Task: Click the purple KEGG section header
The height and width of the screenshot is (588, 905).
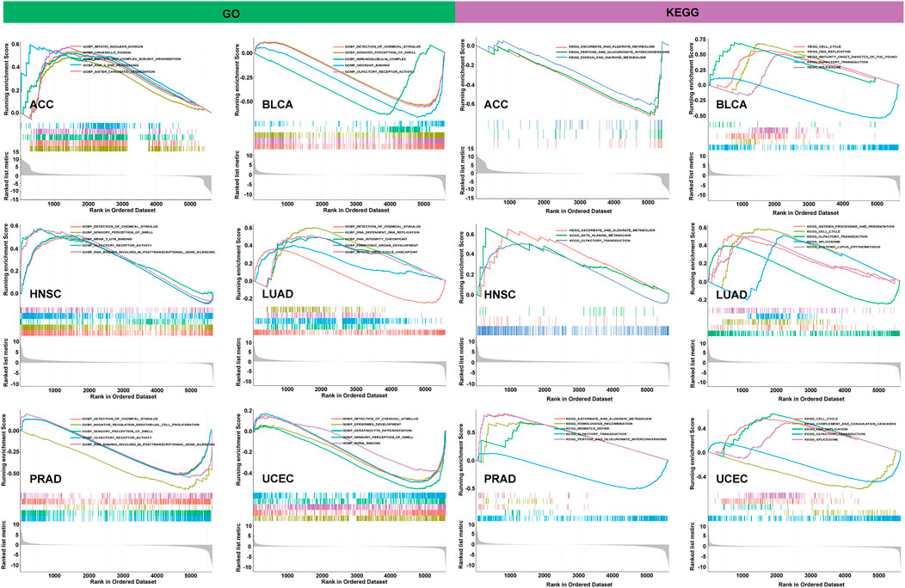Action: pos(679,12)
